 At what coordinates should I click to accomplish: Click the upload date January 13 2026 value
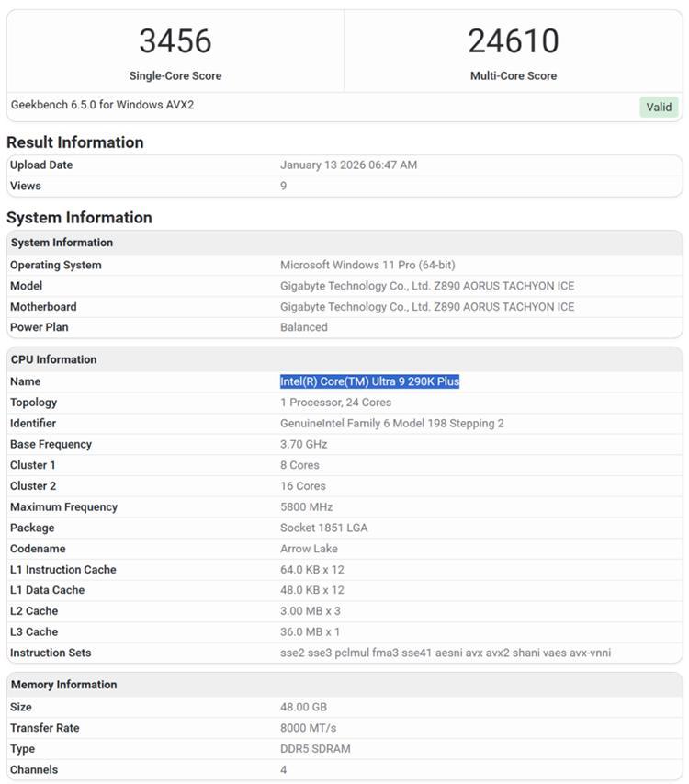click(348, 165)
